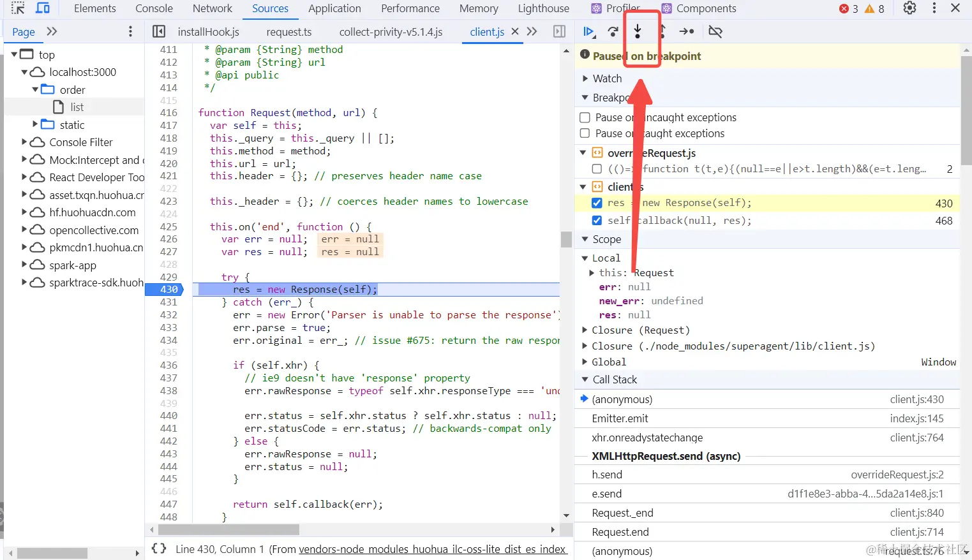Open the Network tab
The image size is (972, 560).
(213, 8)
